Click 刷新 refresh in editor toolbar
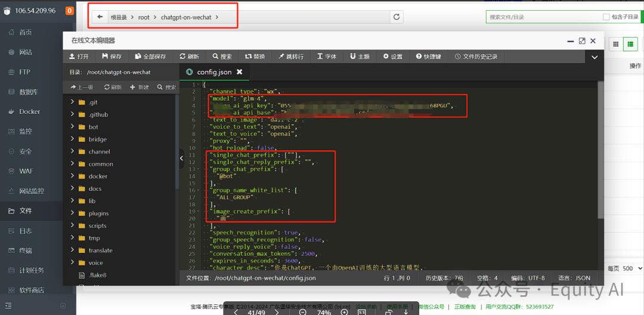This screenshot has width=644, height=315. [190, 57]
